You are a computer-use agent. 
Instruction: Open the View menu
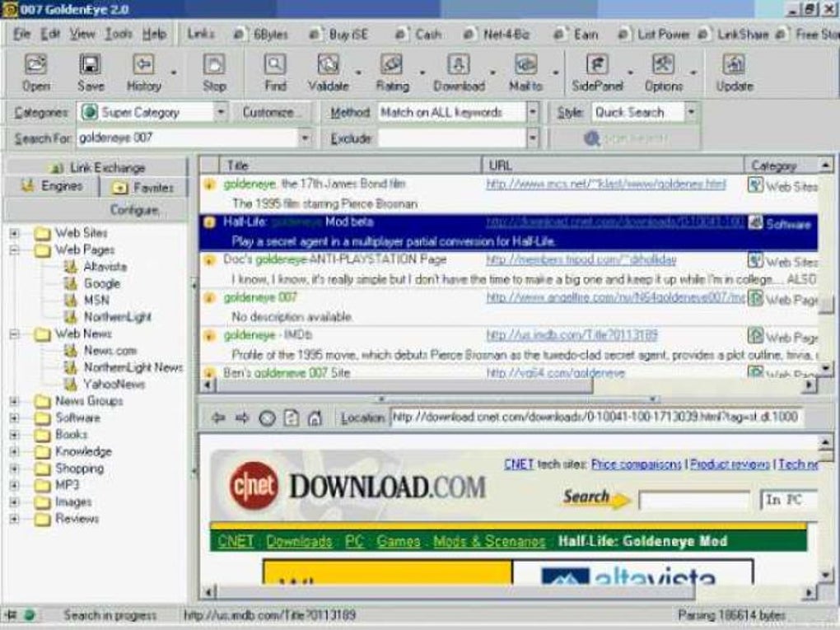click(x=82, y=35)
